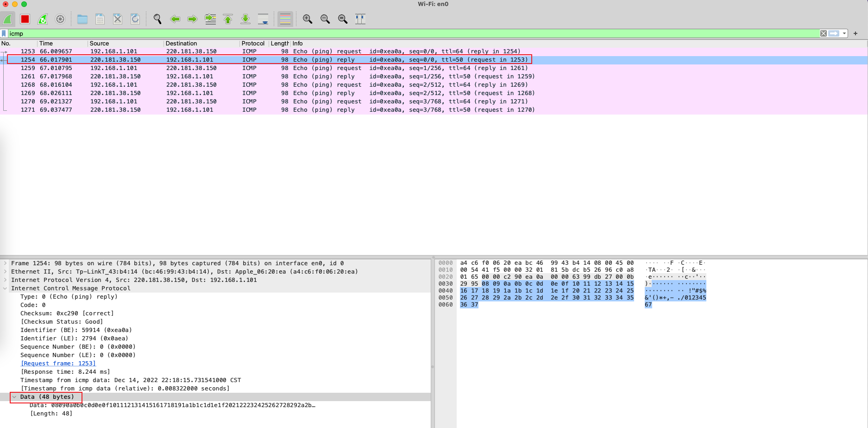Image resolution: width=868 pixels, height=428 pixels.
Task: Select packet 1270 echo request row
Action: pos(434,102)
